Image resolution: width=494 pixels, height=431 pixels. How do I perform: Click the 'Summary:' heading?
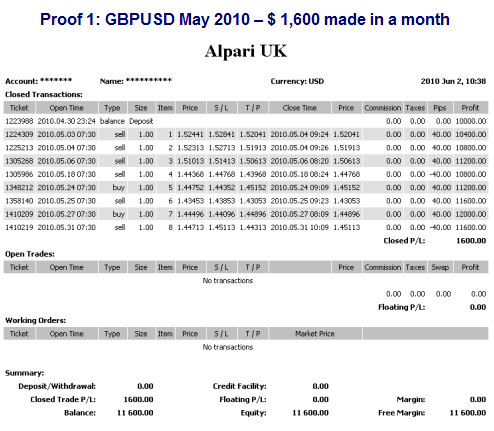tap(24, 373)
